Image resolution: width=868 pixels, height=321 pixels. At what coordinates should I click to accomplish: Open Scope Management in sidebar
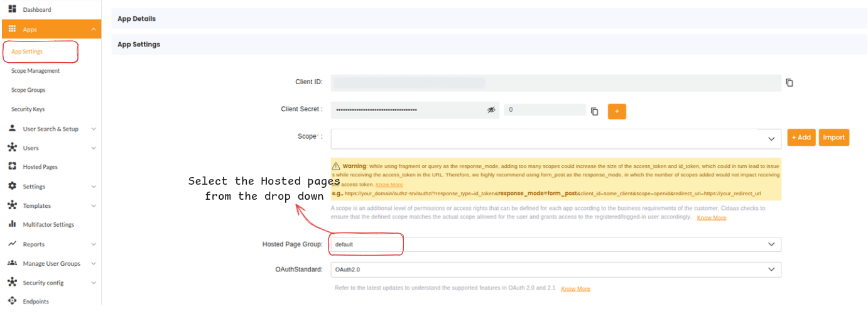[x=35, y=71]
